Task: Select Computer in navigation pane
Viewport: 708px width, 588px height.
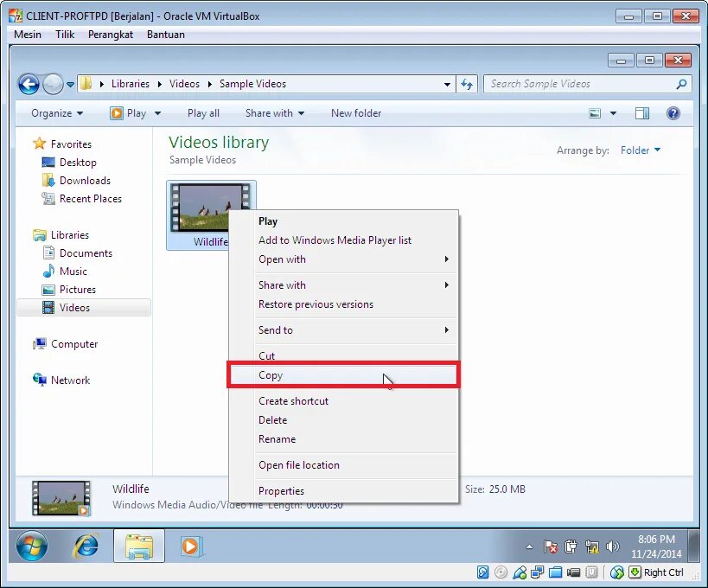Action: 65,344
